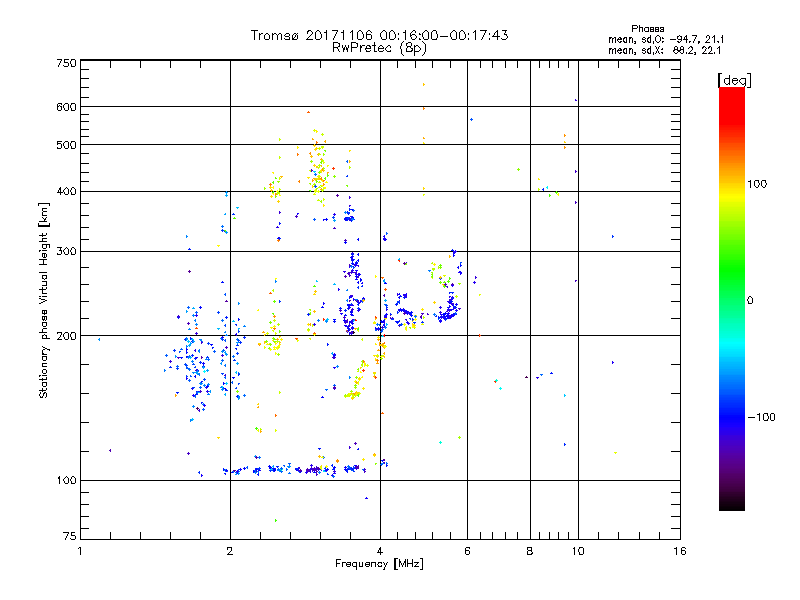Click the y-axis tick label '750'
Image resolution: width=800 pixels, height=600 pixels.
click(66, 63)
